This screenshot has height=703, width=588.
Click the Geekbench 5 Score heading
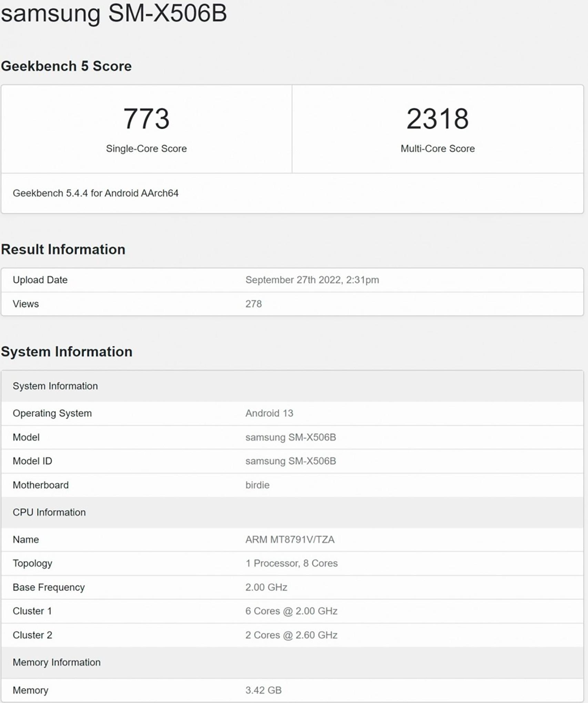(67, 66)
